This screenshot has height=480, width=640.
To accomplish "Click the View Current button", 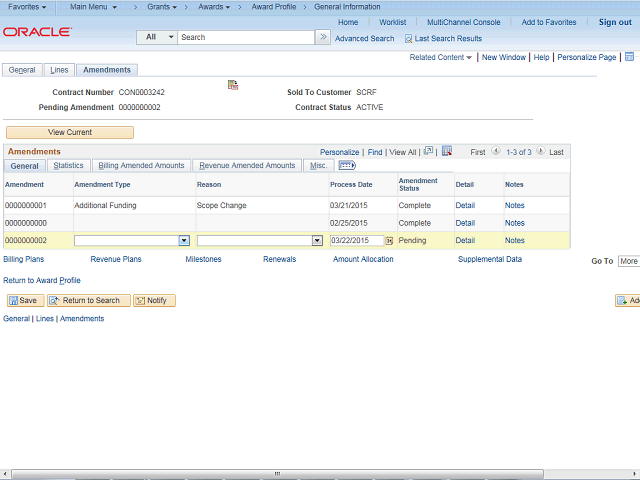I will coord(70,132).
